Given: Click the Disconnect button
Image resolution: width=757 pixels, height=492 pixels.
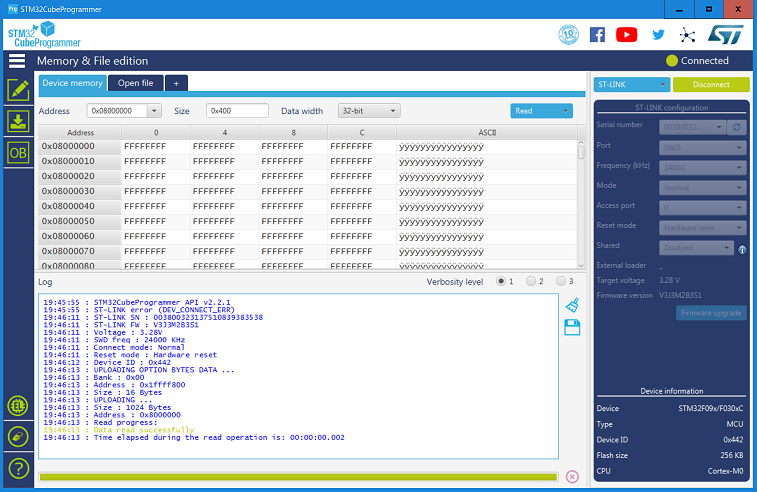Looking at the screenshot, I should tap(711, 84).
